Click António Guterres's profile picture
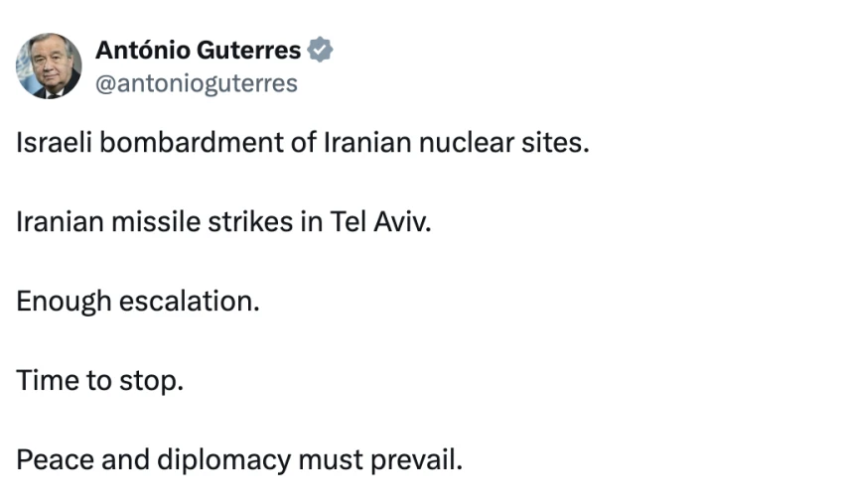Image resolution: width=844 pixels, height=504 pixels. tap(49, 65)
